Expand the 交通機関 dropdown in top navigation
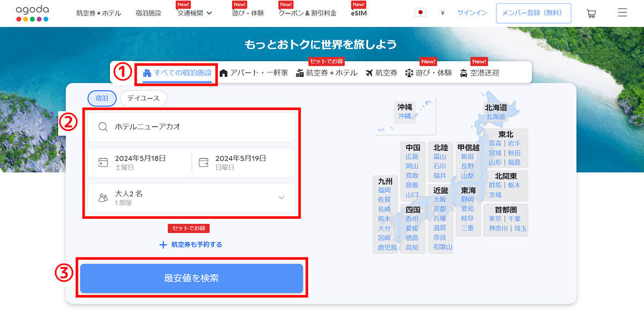 (x=195, y=13)
